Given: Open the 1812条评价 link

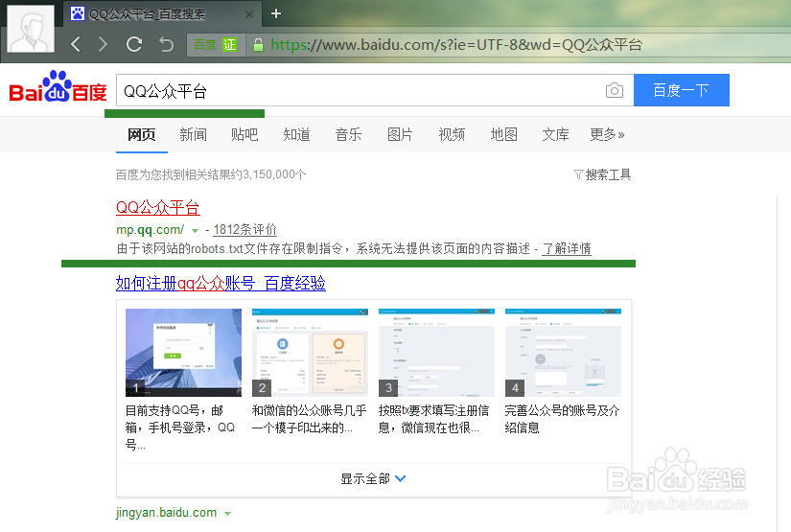Looking at the screenshot, I should pos(244,230).
